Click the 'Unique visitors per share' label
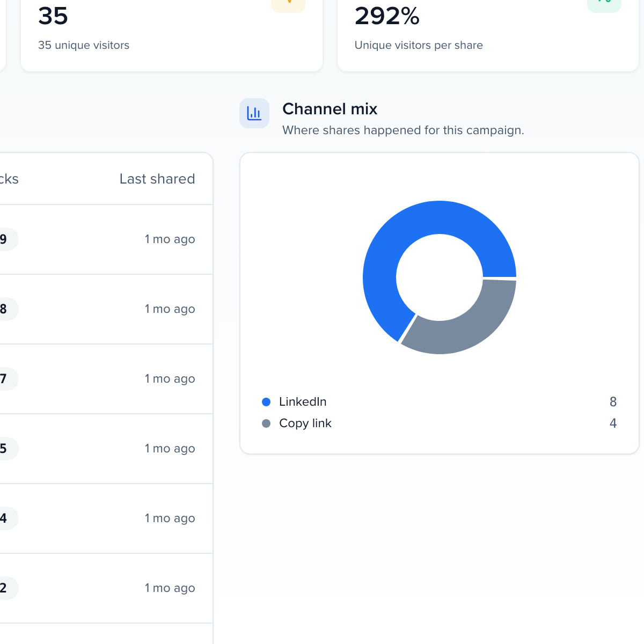This screenshot has height=644, width=644. (419, 45)
